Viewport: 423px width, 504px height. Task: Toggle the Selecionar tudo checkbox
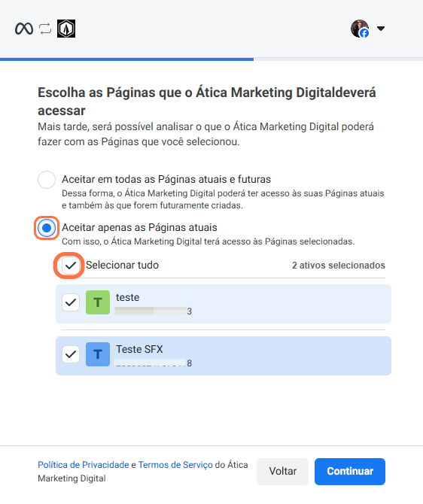click(x=71, y=266)
